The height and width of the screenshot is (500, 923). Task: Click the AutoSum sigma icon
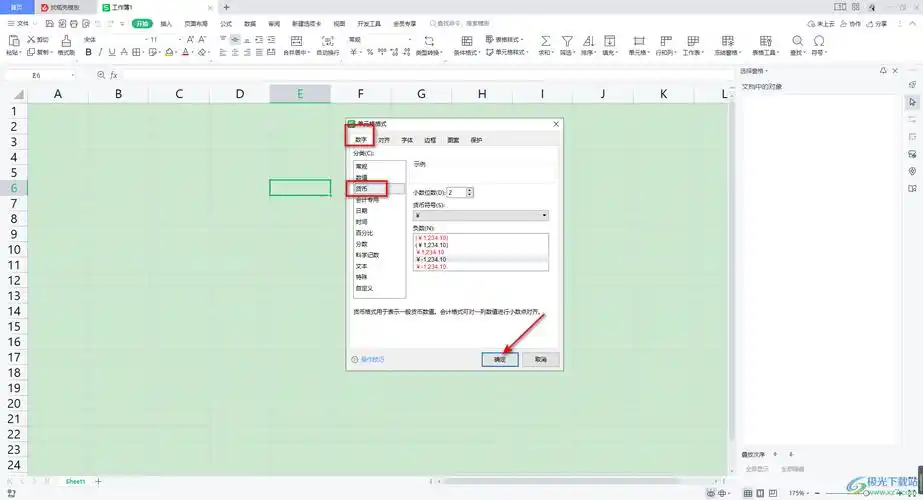click(545, 41)
